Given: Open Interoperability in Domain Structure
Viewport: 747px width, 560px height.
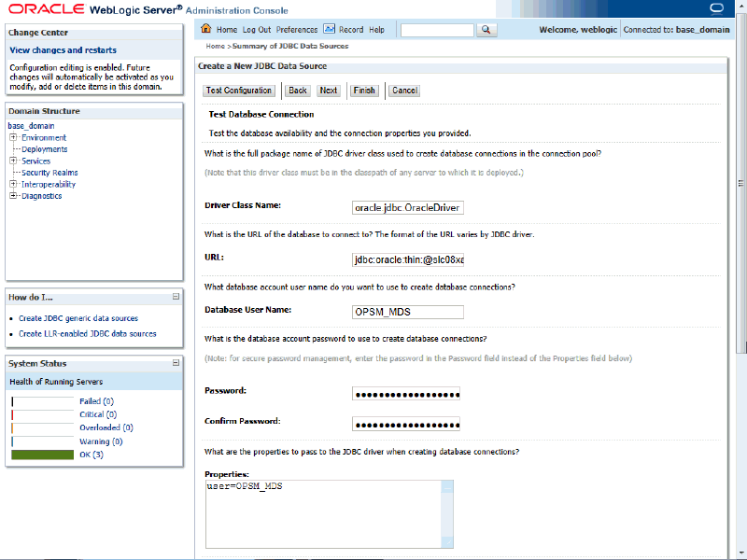Looking at the screenshot, I should coord(49,184).
